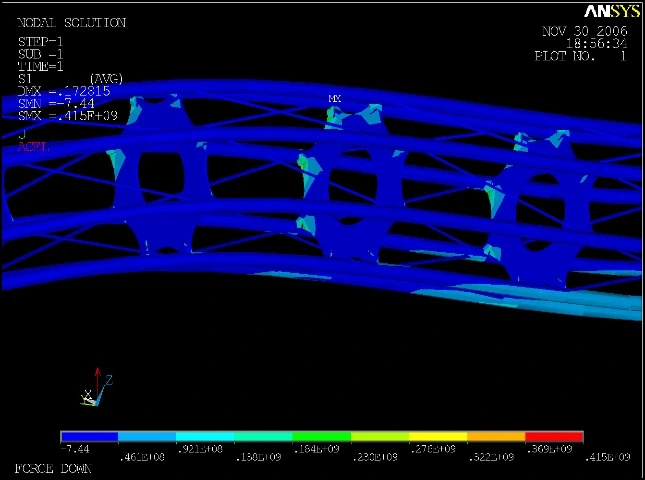The height and width of the screenshot is (480, 645).
Task: Click the red ACEL label text
Action: [32, 146]
